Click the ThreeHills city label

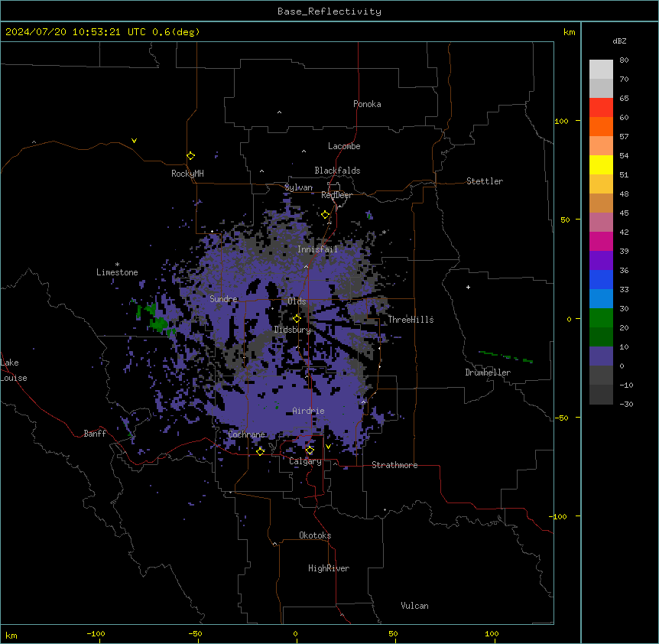pyautogui.click(x=411, y=320)
